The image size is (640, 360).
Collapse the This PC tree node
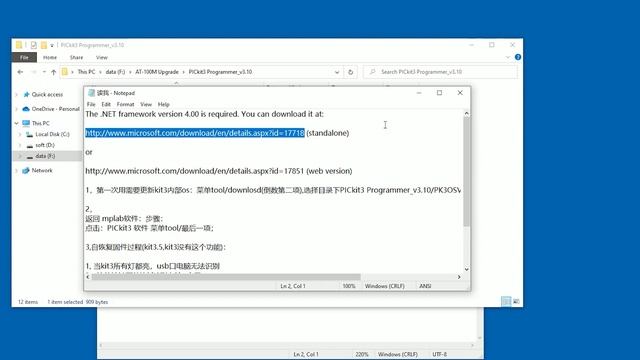[x=17, y=123]
